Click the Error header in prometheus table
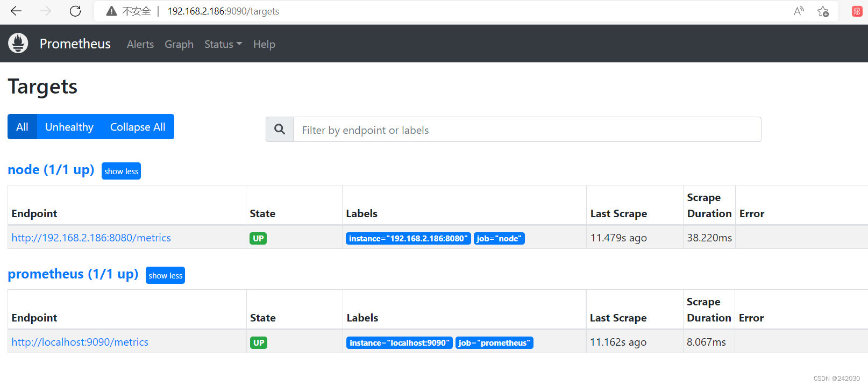The height and width of the screenshot is (386, 868). (751, 318)
